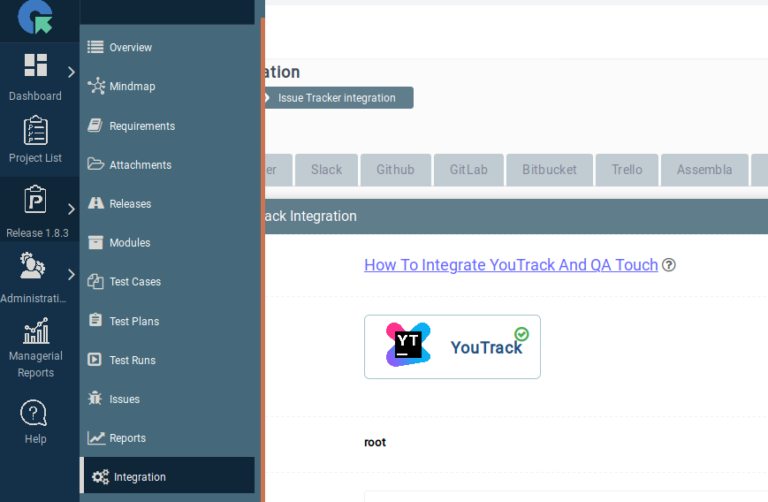Open Mindmap from the side menu
Screen dimensions: 768x502
pos(131,87)
